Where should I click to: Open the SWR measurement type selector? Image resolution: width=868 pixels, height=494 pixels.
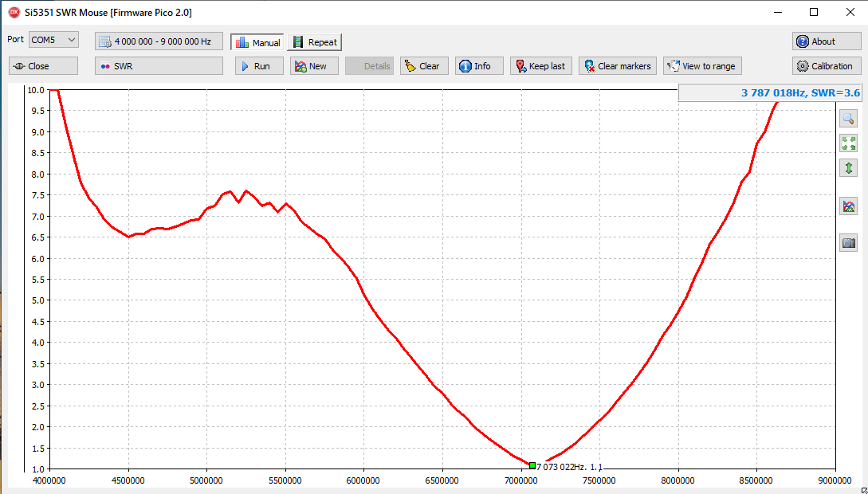click(x=159, y=66)
